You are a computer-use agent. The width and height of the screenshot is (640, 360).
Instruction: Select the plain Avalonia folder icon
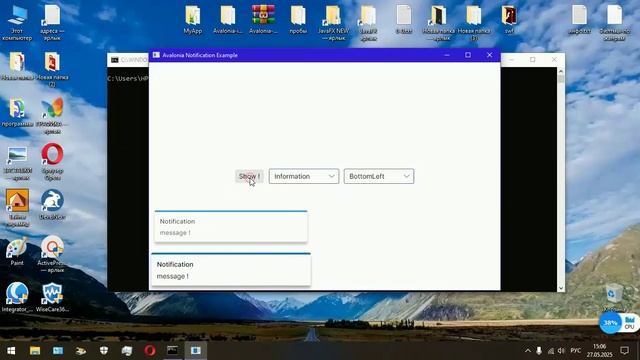(x=228, y=20)
